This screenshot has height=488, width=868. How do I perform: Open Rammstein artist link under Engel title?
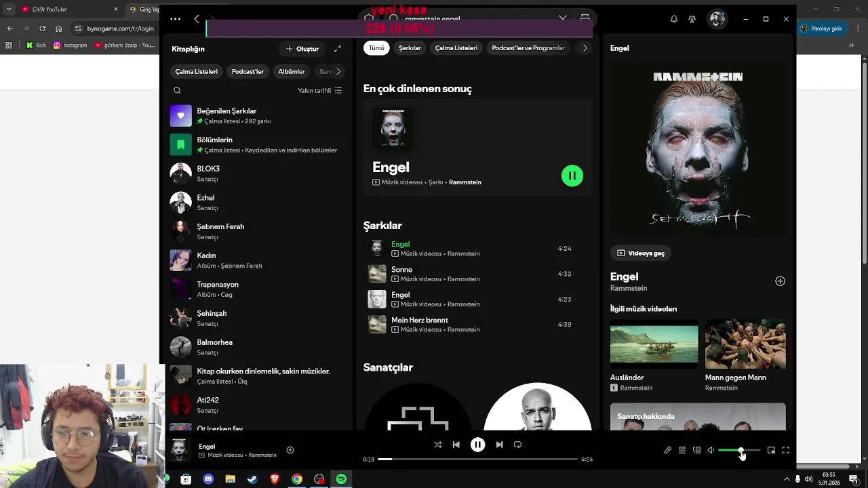click(x=629, y=288)
